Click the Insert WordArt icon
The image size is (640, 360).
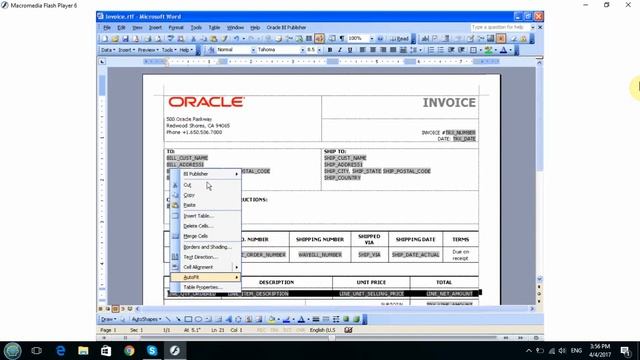coord(229,319)
